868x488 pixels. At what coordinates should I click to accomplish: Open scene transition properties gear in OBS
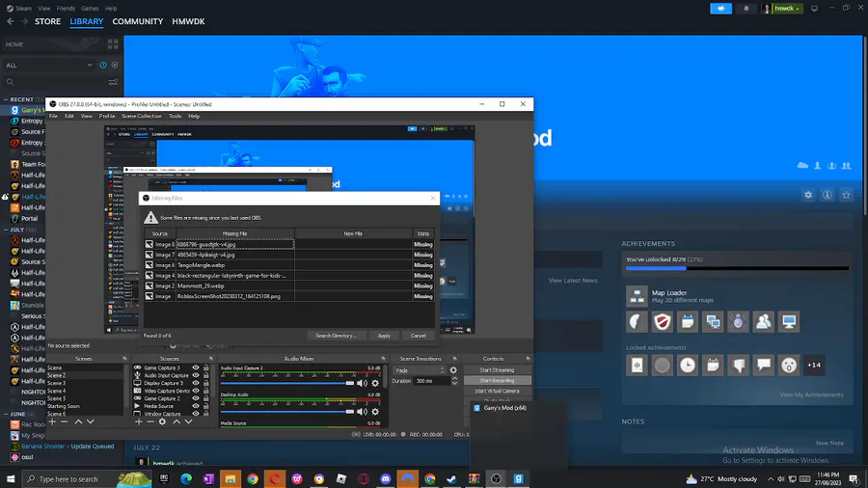pyautogui.click(x=453, y=370)
